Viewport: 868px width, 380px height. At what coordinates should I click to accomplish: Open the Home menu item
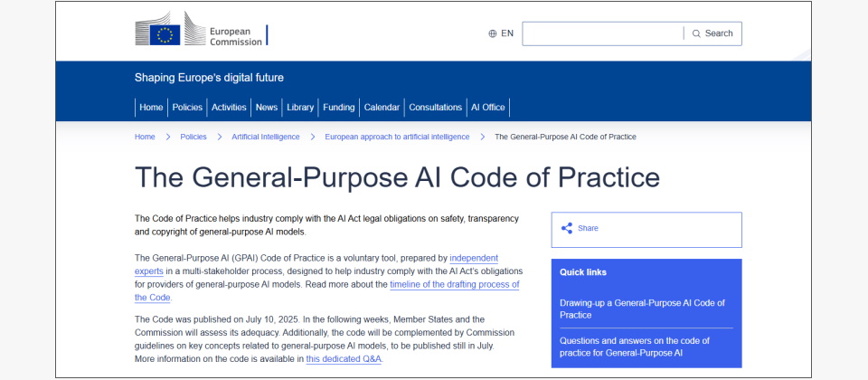click(x=151, y=108)
